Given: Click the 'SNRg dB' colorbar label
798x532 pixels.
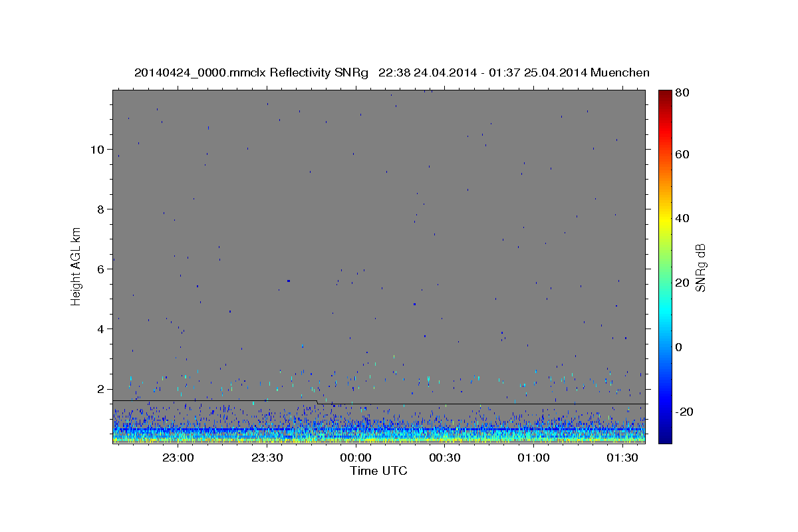Looking at the screenshot, I should (700, 267).
